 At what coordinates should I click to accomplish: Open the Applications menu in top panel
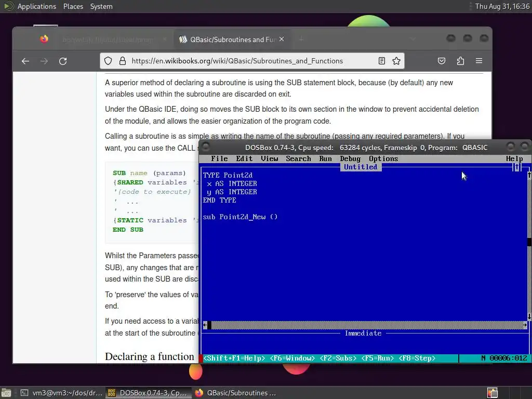click(37, 6)
